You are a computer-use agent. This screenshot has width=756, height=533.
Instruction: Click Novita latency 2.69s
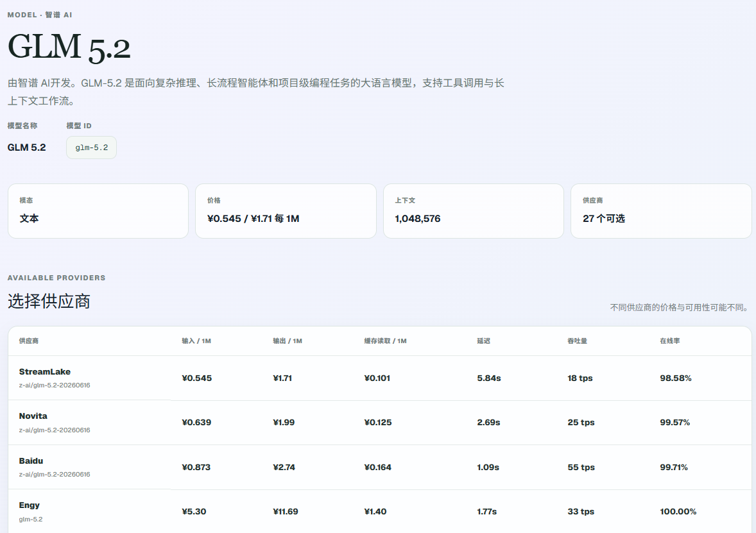[488, 423]
